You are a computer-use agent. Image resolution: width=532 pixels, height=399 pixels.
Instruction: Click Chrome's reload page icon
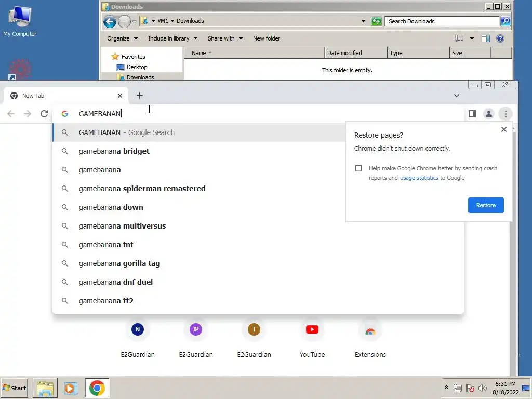pyautogui.click(x=44, y=114)
